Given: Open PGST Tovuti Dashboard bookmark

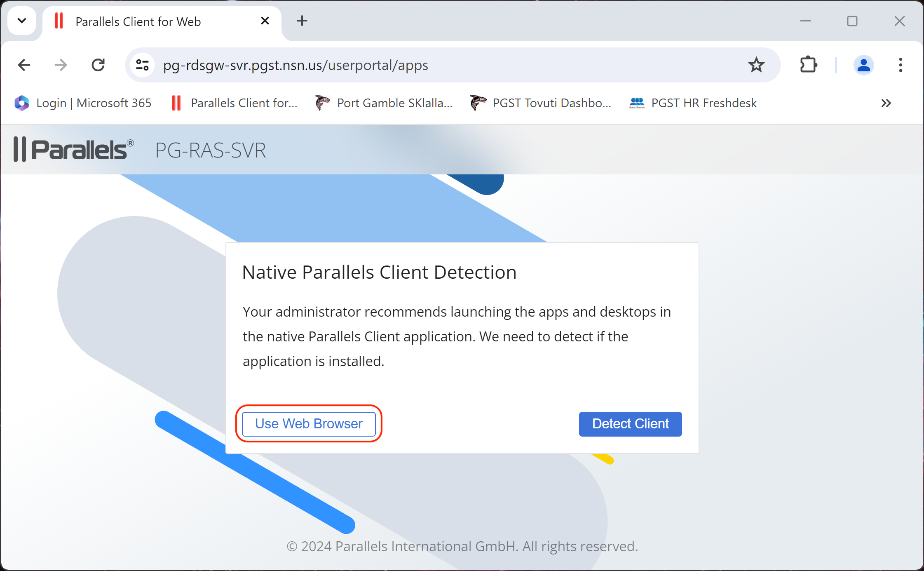Looking at the screenshot, I should pos(540,103).
